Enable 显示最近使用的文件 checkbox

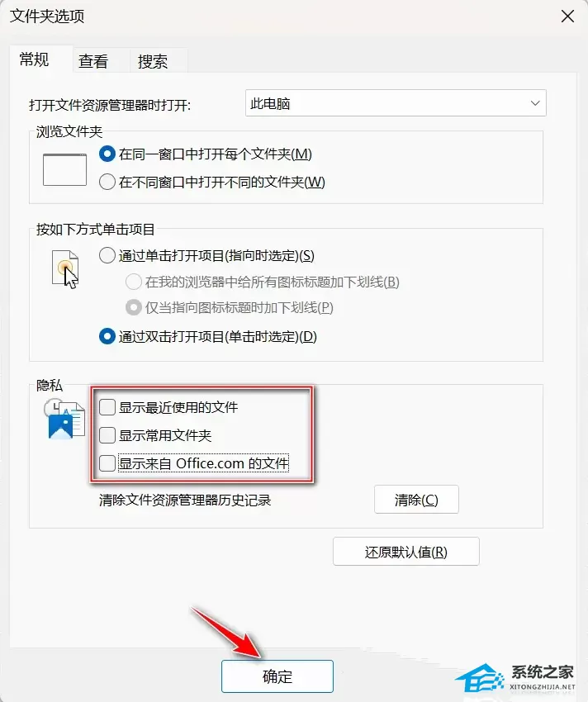pyautogui.click(x=107, y=407)
